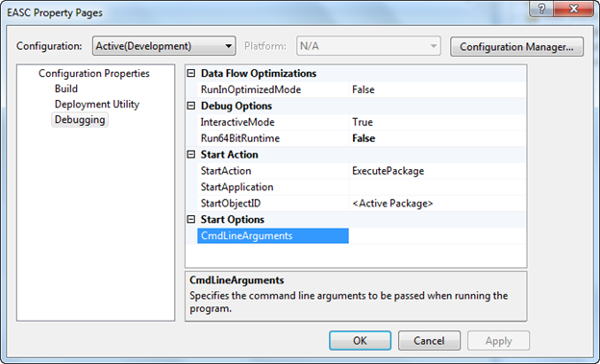
Task: Select the StartAction ExecutePackage value
Action: [x=437, y=171]
